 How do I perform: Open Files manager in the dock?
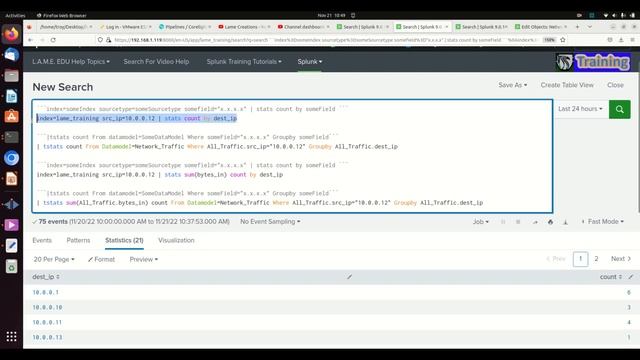(x=11, y=76)
